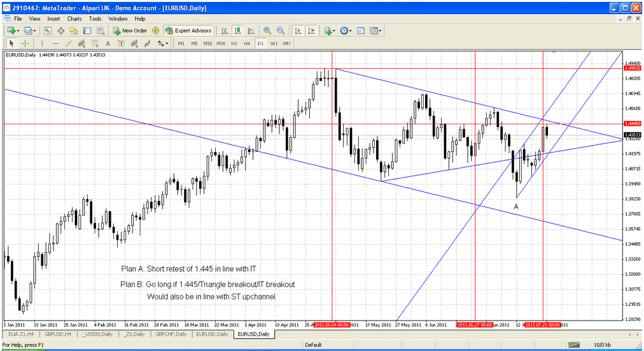Expand the Templates dropdown arrow
This screenshot has height=351, width=644.
click(381, 31)
